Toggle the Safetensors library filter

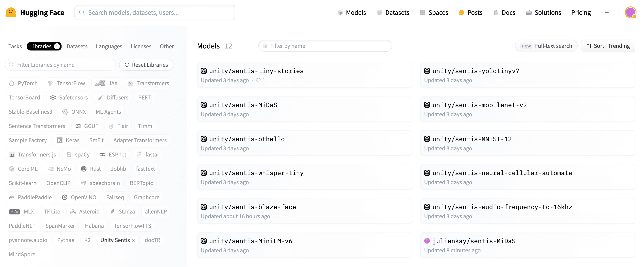pyautogui.click(x=69, y=98)
